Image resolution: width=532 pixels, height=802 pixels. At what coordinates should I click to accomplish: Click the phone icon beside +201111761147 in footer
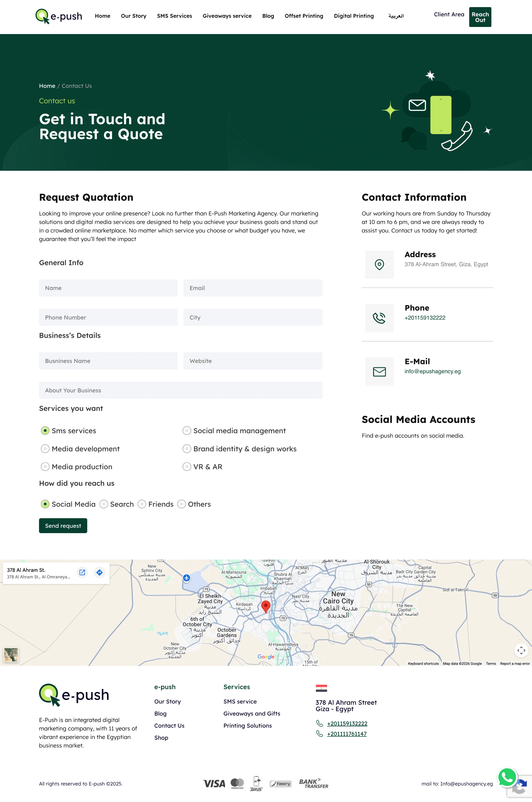[319, 733]
